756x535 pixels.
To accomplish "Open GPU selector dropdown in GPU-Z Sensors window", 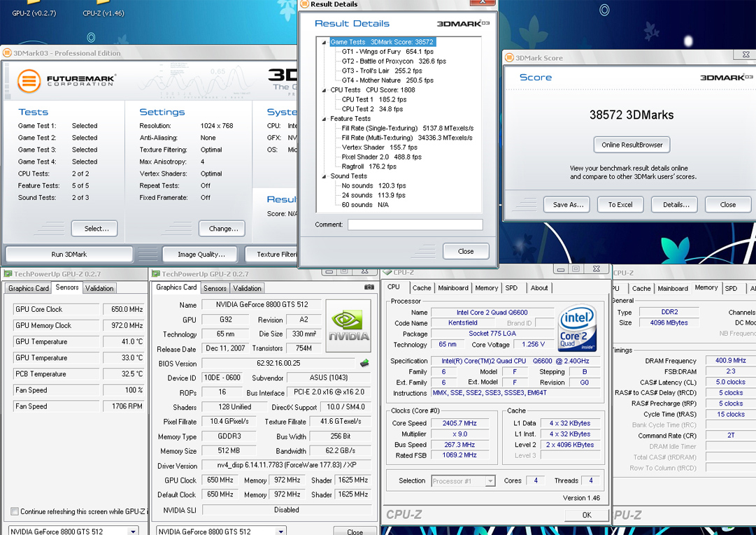I will 133,531.
